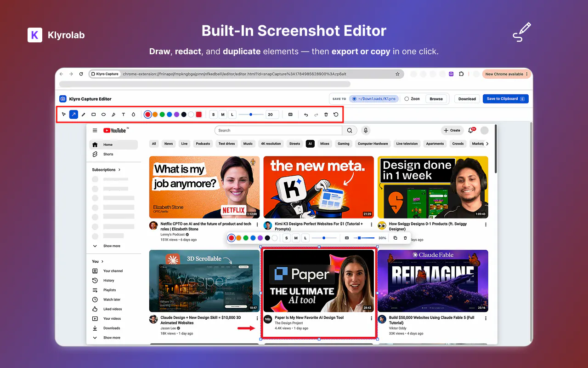Select the rectangle shape tool
The width and height of the screenshot is (588, 368).
pos(94,115)
